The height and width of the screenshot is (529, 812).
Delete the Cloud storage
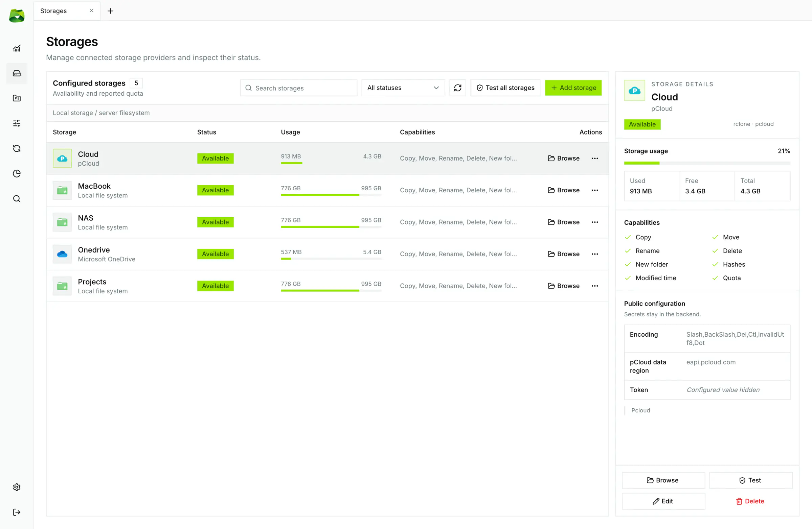point(750,501)
